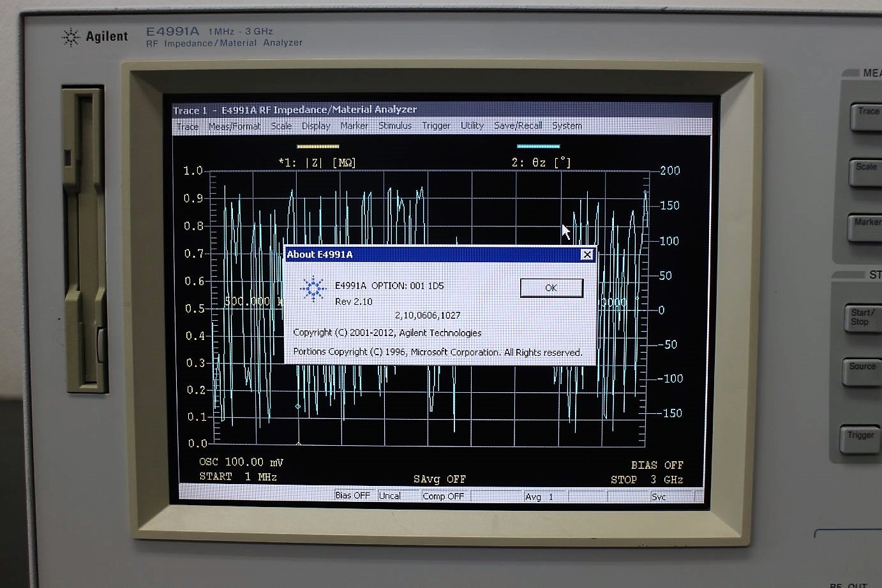Click the Avg 1 status bar field
882x588 pixels.
(544, 497)
